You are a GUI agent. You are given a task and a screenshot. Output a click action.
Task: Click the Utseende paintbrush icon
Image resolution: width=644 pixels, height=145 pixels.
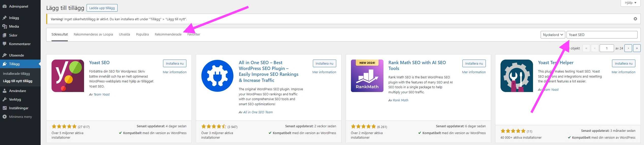tap(5, 55)
